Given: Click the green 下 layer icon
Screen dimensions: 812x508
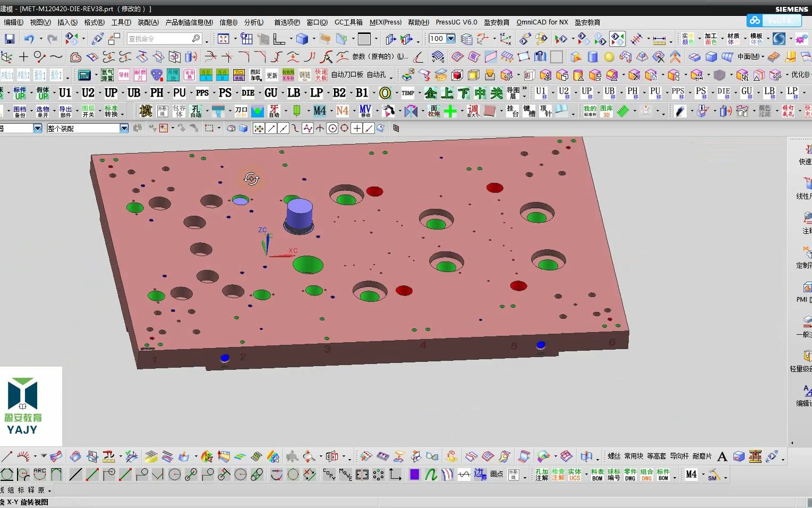Looking at the screenshot, I should [464, 93].
